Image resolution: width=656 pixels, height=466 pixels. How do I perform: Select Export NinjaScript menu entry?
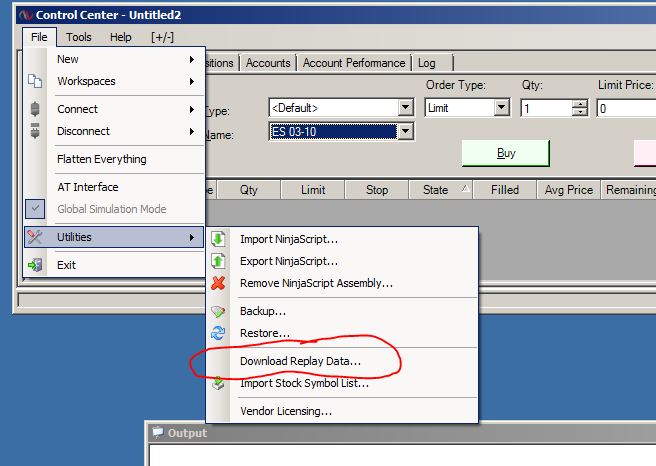pos(342,261)
